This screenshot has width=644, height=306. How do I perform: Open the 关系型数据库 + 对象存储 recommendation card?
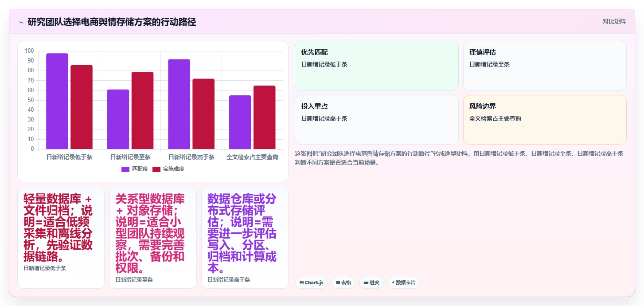pos(152,238)
